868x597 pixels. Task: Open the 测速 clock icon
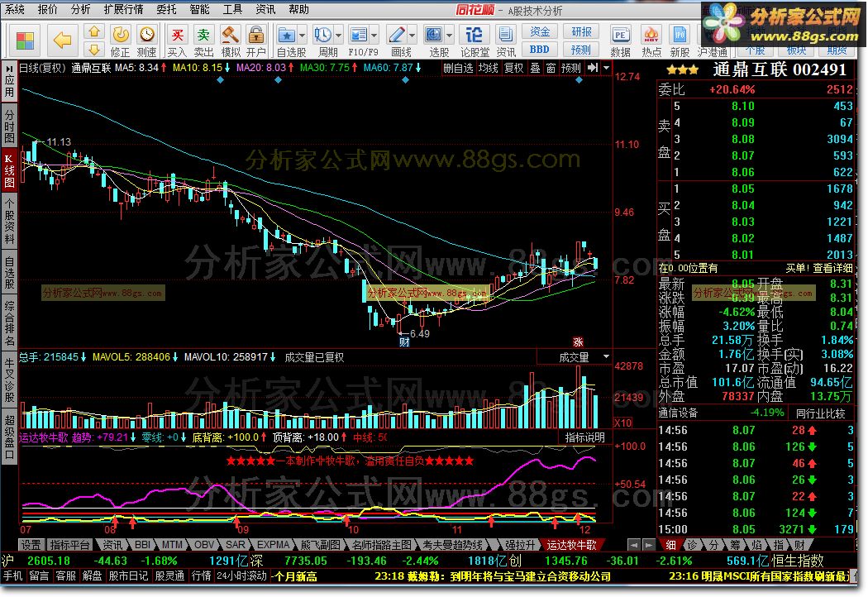point(146,35)
